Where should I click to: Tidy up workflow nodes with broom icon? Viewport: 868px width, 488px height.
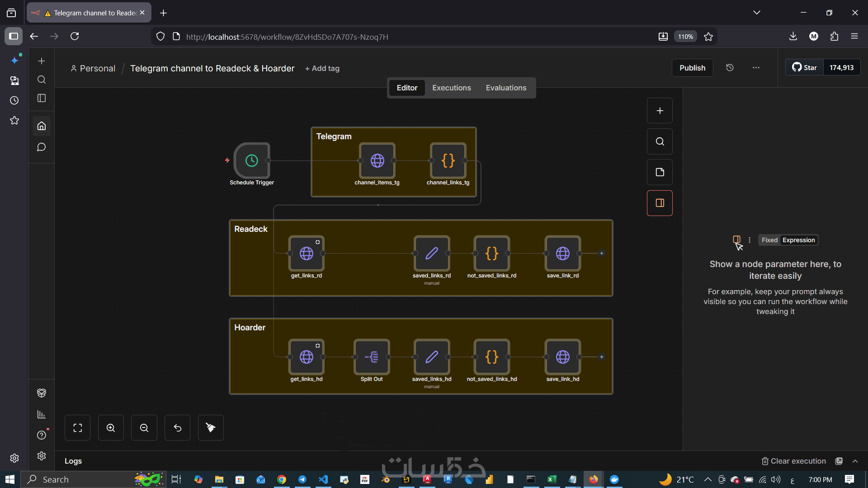point(211,427)
